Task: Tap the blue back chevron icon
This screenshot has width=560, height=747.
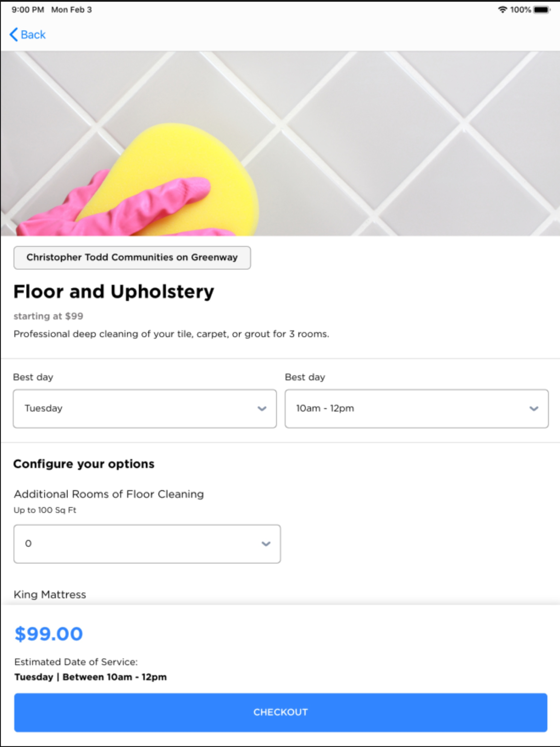Action: (x=13, y=34)
